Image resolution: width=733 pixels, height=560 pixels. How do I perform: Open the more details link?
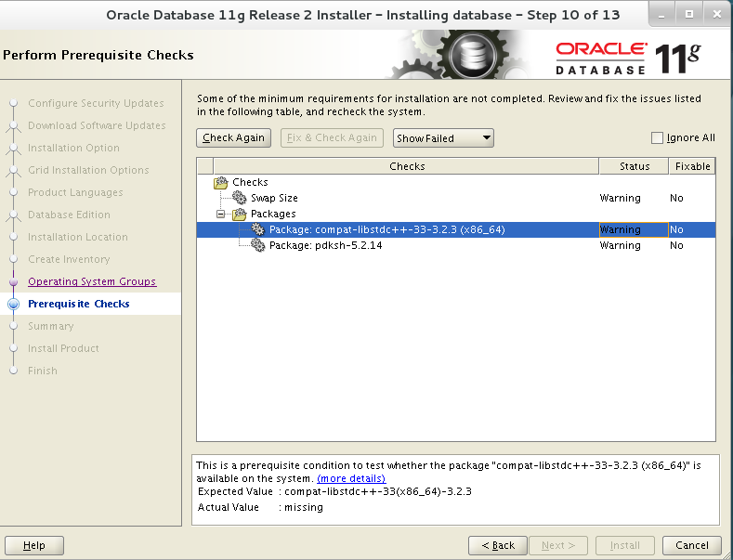[x=351, y=478]
